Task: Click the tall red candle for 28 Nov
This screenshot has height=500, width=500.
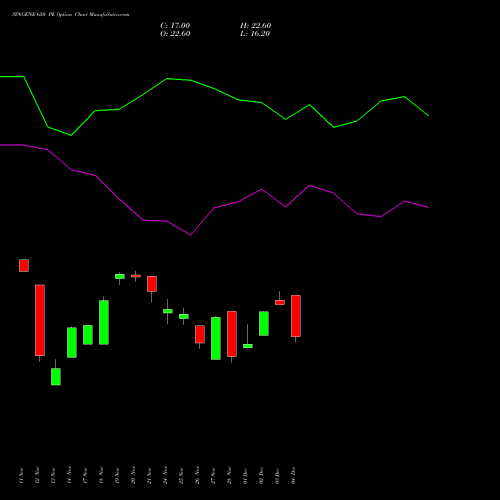Action: tap(232, 334)
